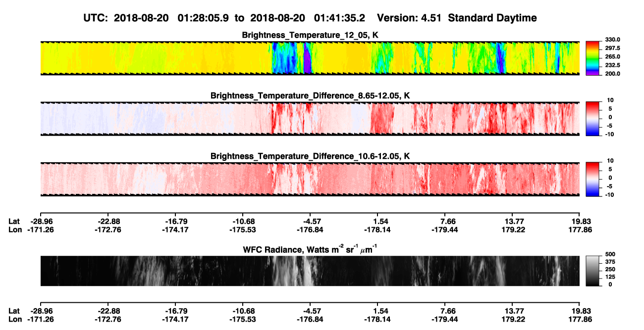Click latitude '-10.68' above the WFC Radiance title
The width and height of the screenshot is (644, 330).
click(243, 222)
